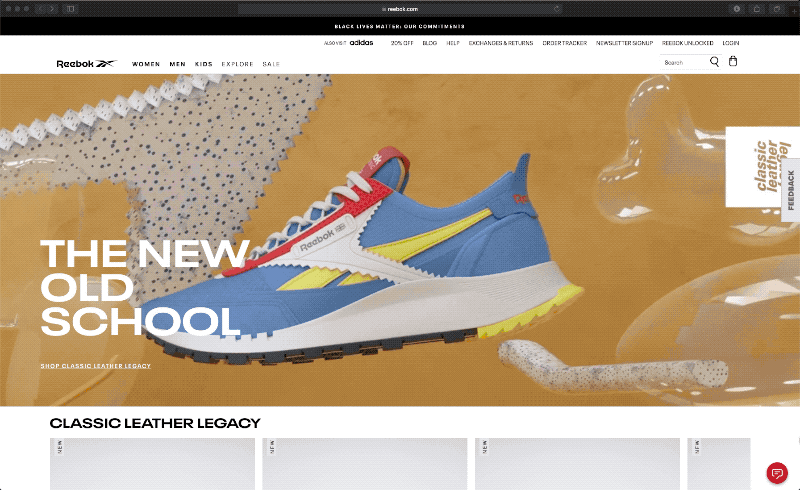Click the CLASSIC LEATHER LEGACY heading

pos(155,423)
